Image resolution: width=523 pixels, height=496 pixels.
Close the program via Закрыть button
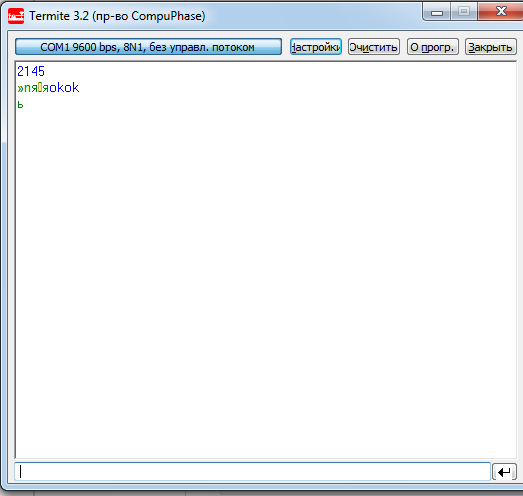coord(491,47)
